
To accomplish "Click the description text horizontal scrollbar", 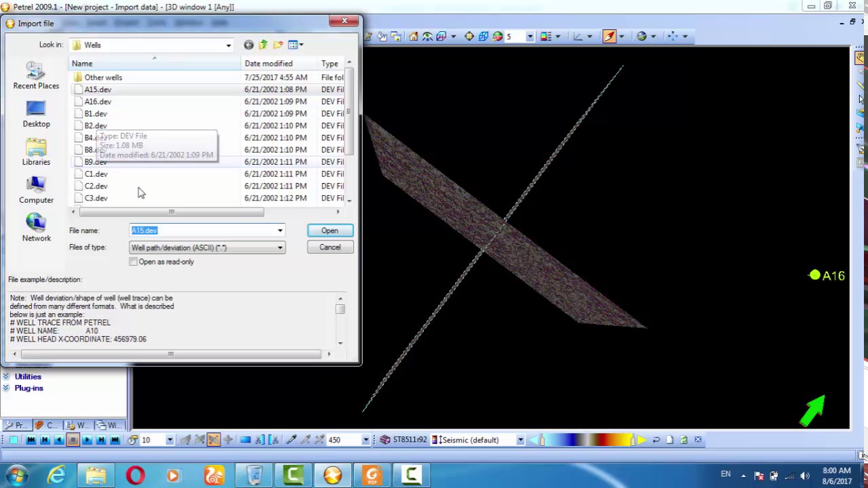I will (x=171, y=354).
